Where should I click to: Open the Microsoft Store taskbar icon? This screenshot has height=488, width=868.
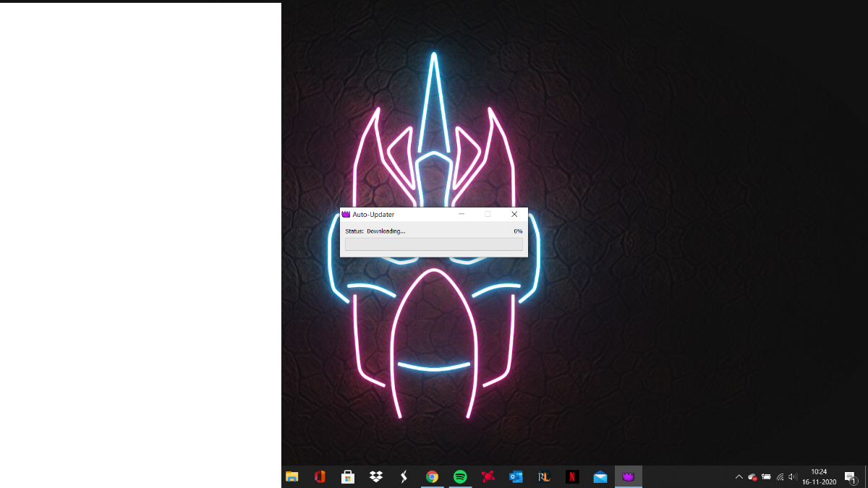[348, 476]
